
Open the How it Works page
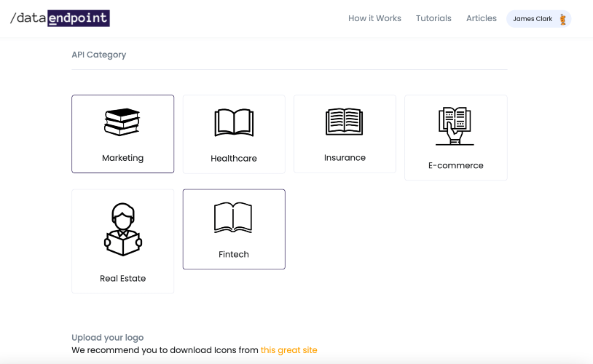pyautogui.click(x=374, y=18)
